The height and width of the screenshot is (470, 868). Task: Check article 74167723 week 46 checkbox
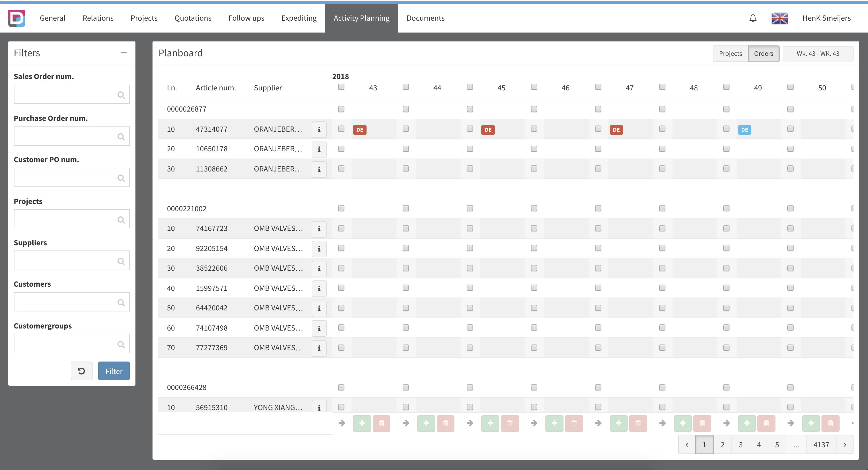(534, 229)
